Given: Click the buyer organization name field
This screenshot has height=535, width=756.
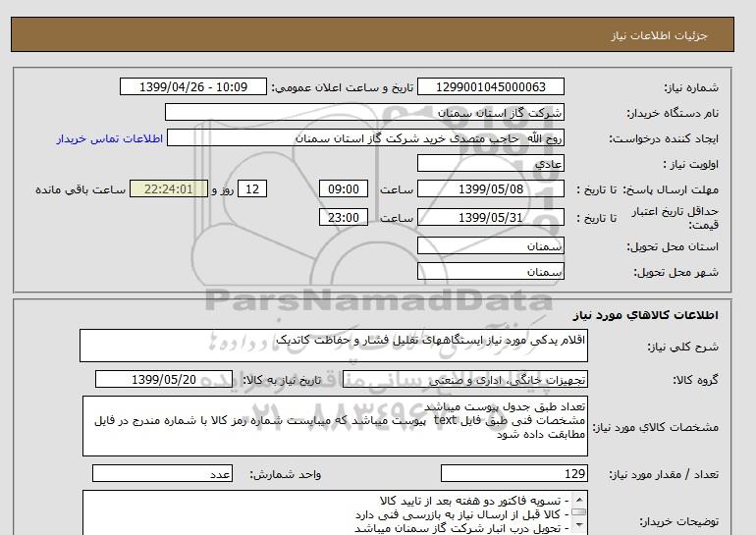Looking at the screenshot, I should point(364,113).
